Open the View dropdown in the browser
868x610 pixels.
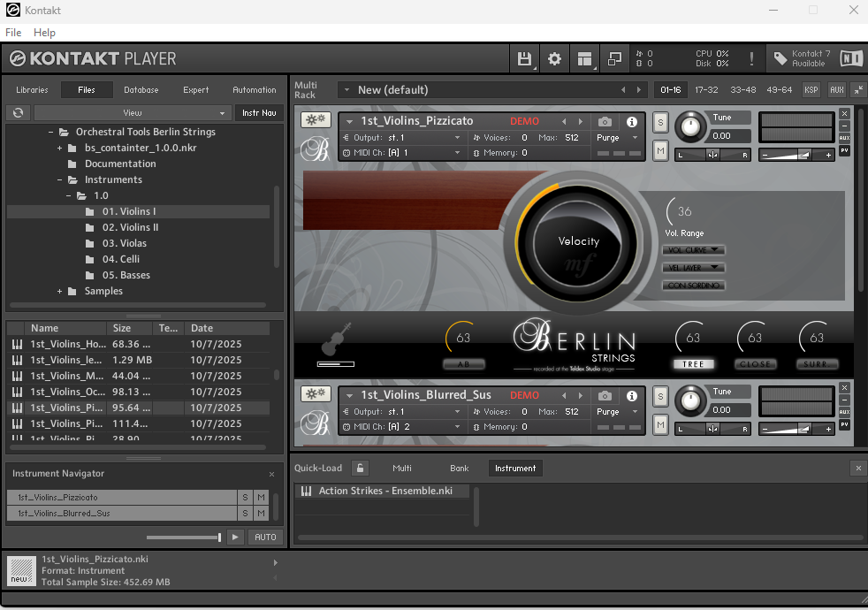click(x=133, y=113)
